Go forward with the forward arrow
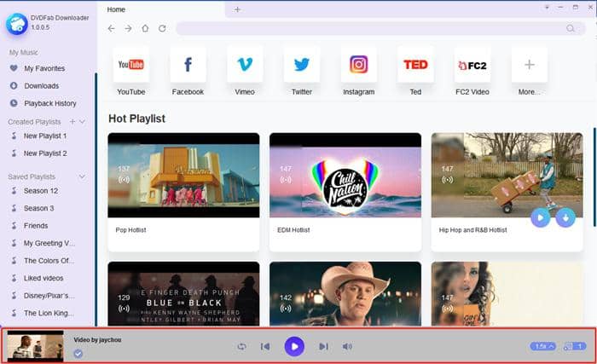597x364 pixels. tap(128, 28)
